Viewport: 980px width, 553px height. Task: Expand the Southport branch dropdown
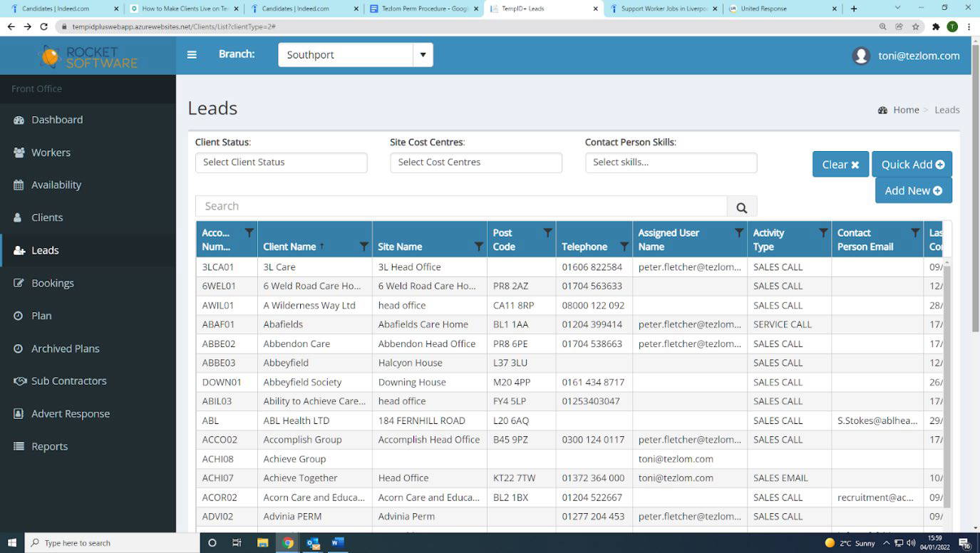[423, 55]
